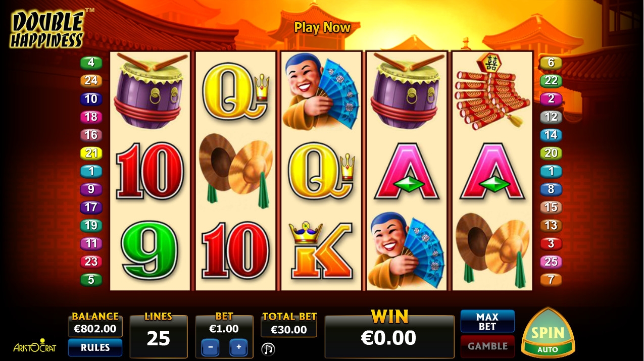Open the Aristocrat logo
The height and width of the screenshot is (361, 644).
[x=34, y=346]
